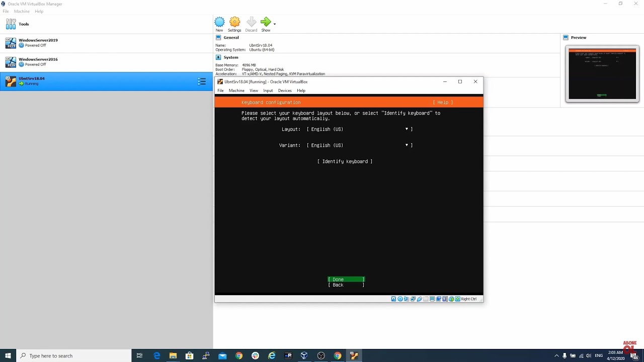The height and width of the screenshot is (362, 644).
Task: Click the Windows Start button
Action: (x=8, y=355)
